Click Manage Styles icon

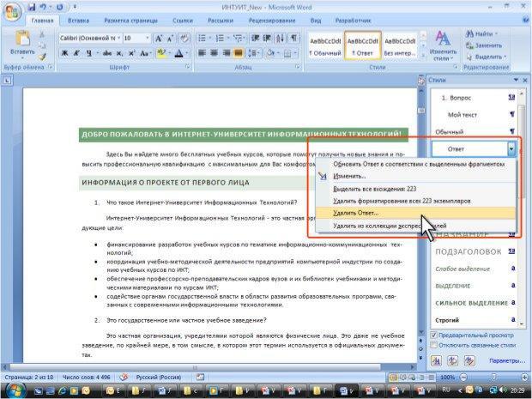coord(469,360)
